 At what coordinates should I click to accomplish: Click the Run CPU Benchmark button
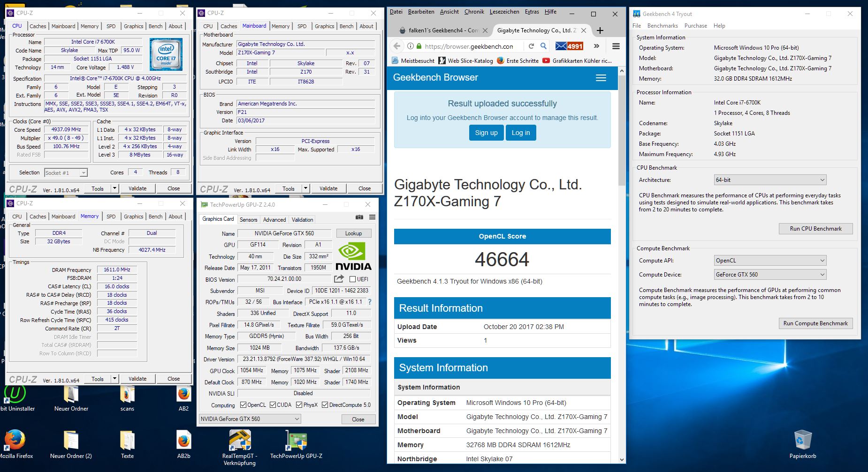(x=815, y=229)
